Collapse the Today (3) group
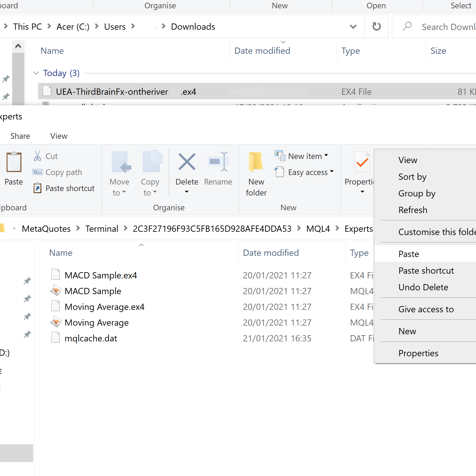The height and width of the screenshot is (476, 476). (36, 73)
